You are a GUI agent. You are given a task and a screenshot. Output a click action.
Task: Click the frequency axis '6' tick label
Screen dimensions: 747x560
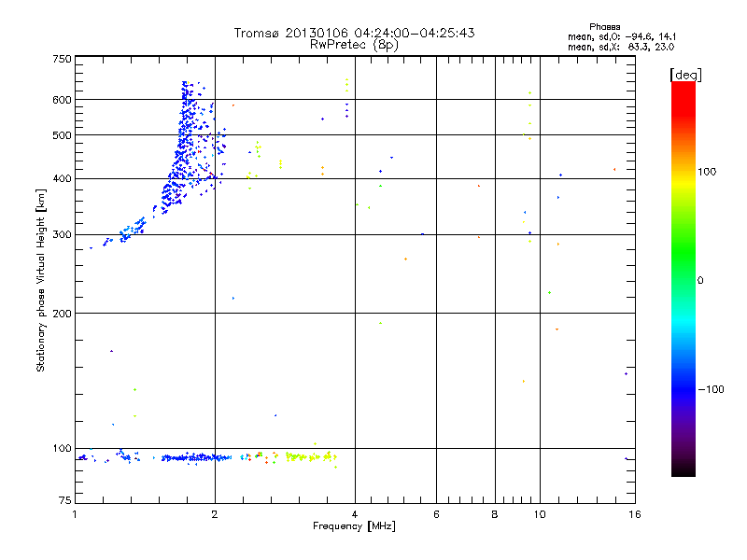pyautogui.click(x=436, y=514)
